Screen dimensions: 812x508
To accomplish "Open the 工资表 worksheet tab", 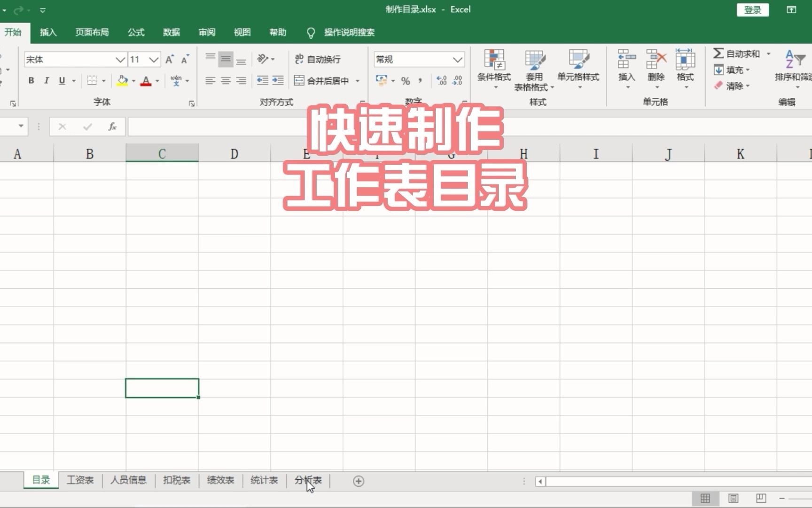I will [x=80, y=480].
